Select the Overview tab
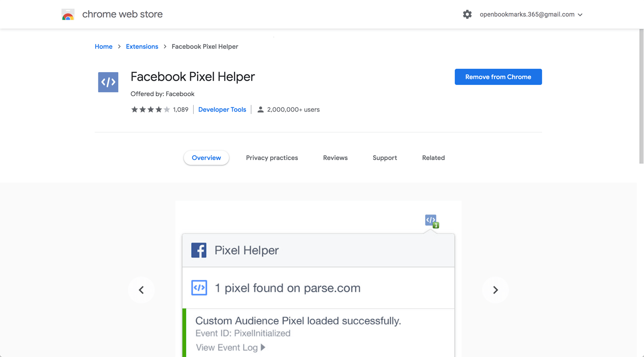644x357 pixels. point(207,158)
